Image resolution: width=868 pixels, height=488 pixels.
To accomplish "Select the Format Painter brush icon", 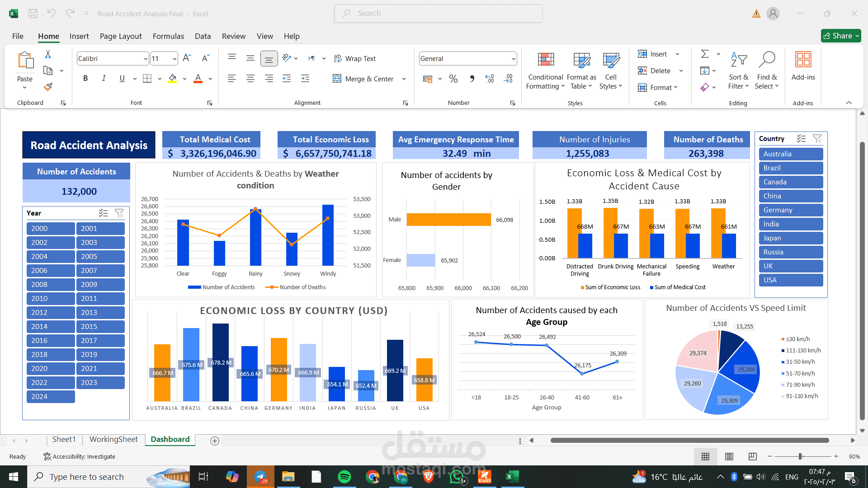I will point(48,87).
